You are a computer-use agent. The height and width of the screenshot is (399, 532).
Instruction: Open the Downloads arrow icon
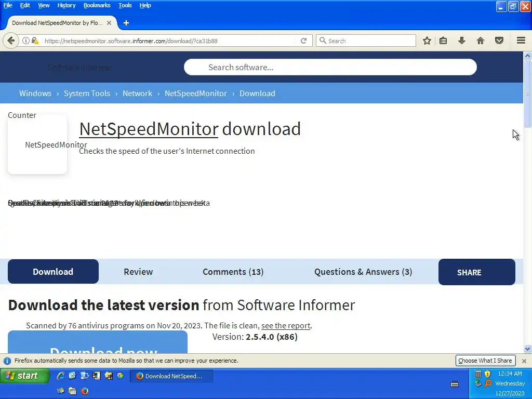461,41
